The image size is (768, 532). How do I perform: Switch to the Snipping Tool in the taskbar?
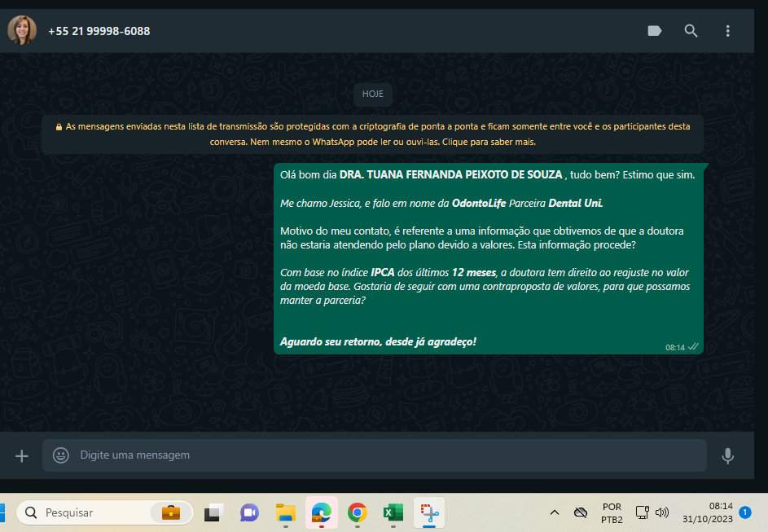(x=429, y=513)
